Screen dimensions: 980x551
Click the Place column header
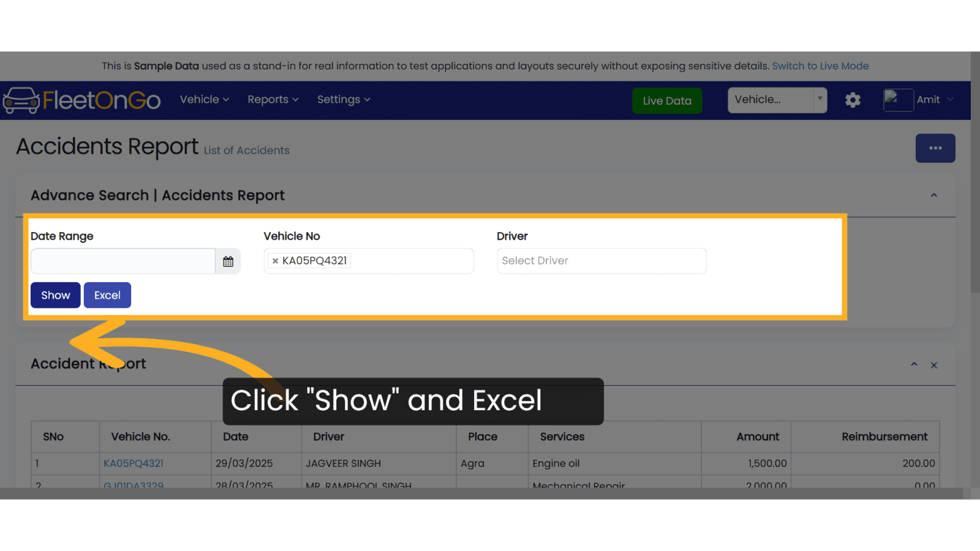[492, 437]
